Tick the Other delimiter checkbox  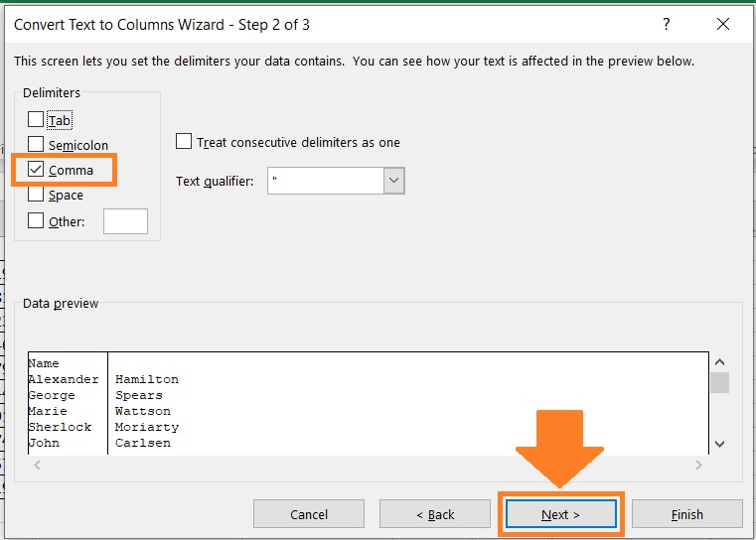point(36,220)
